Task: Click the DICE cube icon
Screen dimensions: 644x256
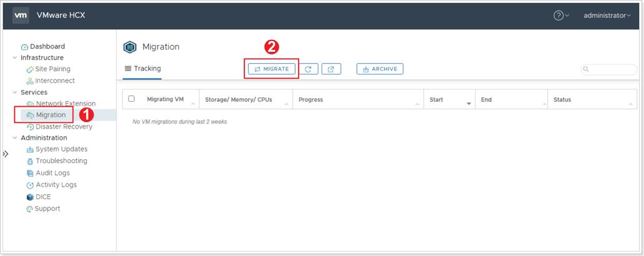Action: tap(30, 197)
